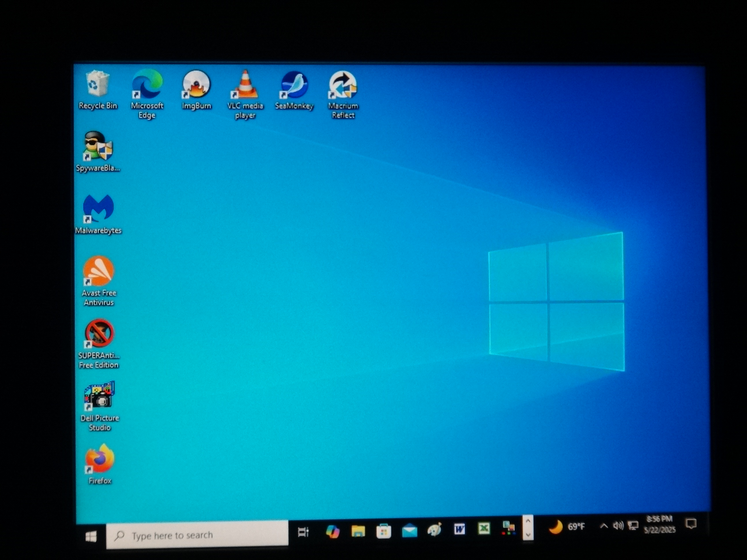Select the Avast Free Antivirus shortcut
Image resolution: width=747 pixels, height=560 pixels.
[99, 281]
